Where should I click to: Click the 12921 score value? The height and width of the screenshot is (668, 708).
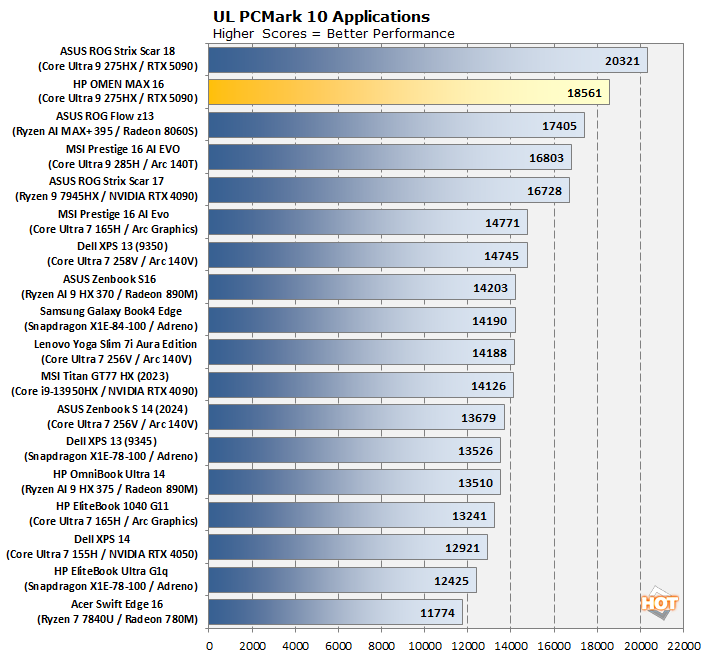click(x=462, y=548)
